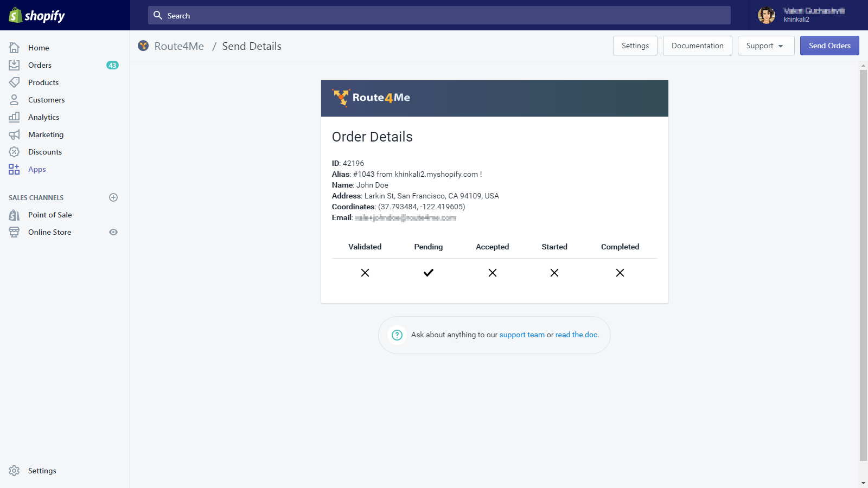Screen dimensions: 868x488
Task: Follow the support team link
Action: 522,335
